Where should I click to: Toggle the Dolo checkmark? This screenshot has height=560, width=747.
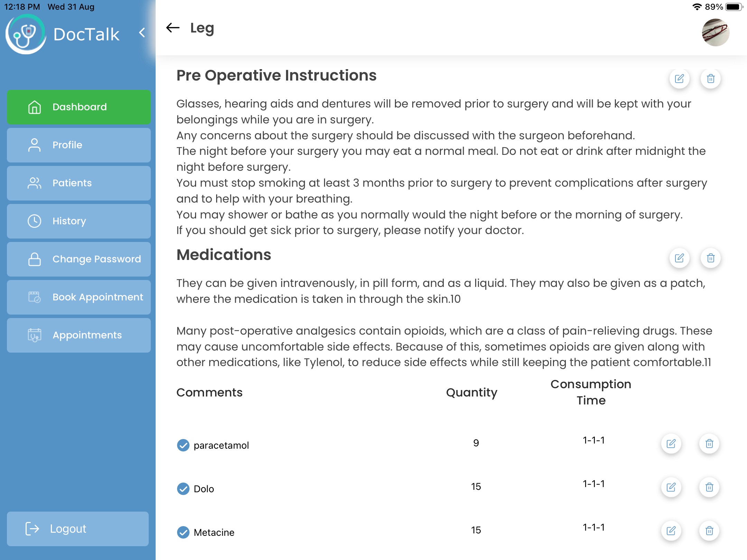coord(183,489)
